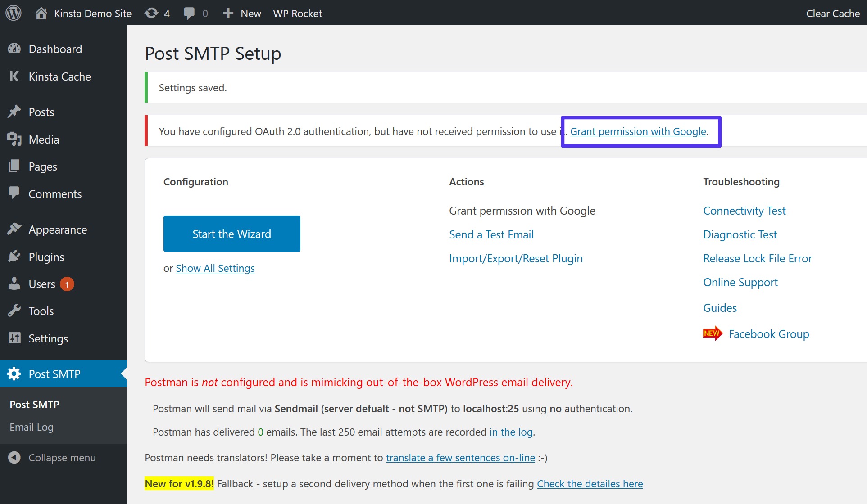867x504 pixels.
Task: Select the Media library icon
Action: tap(15, 139)
